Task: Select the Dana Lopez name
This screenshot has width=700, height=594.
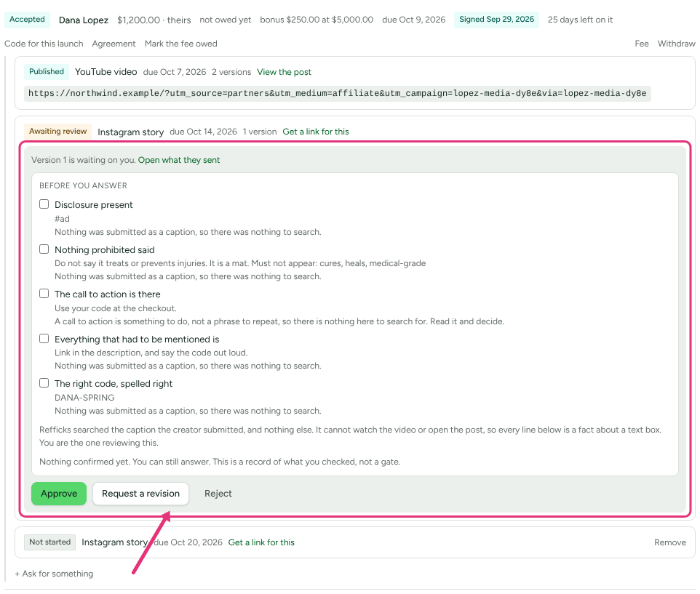Action: point(84,20)
